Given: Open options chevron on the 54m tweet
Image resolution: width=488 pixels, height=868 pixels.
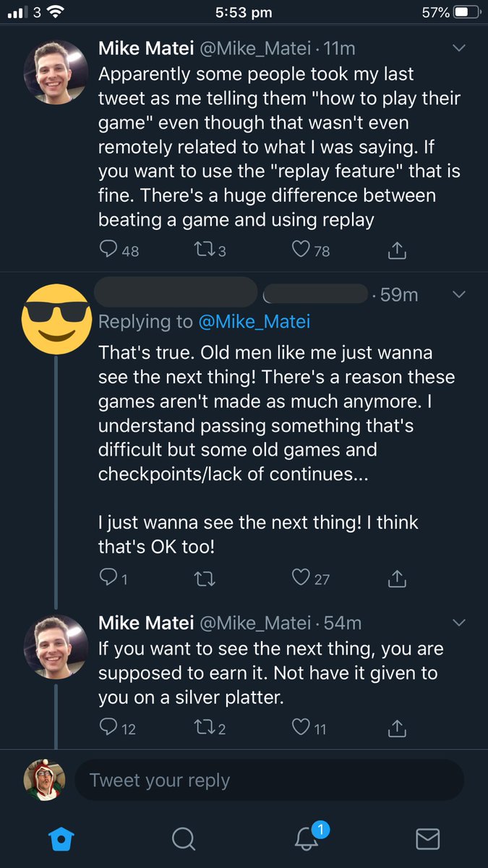Looking at the screenshot, I should pos(458,622).
